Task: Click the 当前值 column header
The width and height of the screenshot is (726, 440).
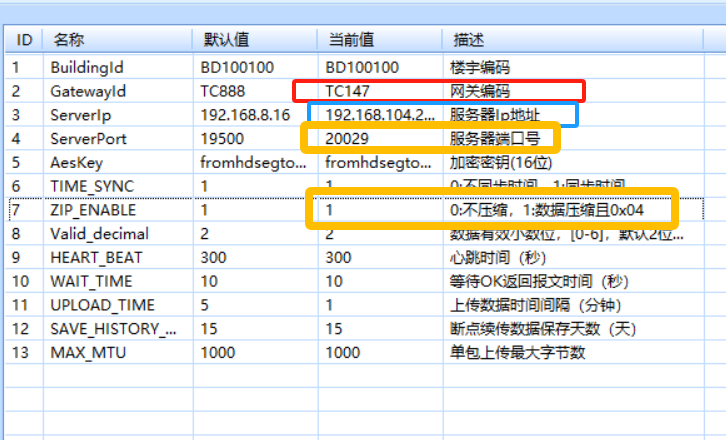Action: (351, 40)
